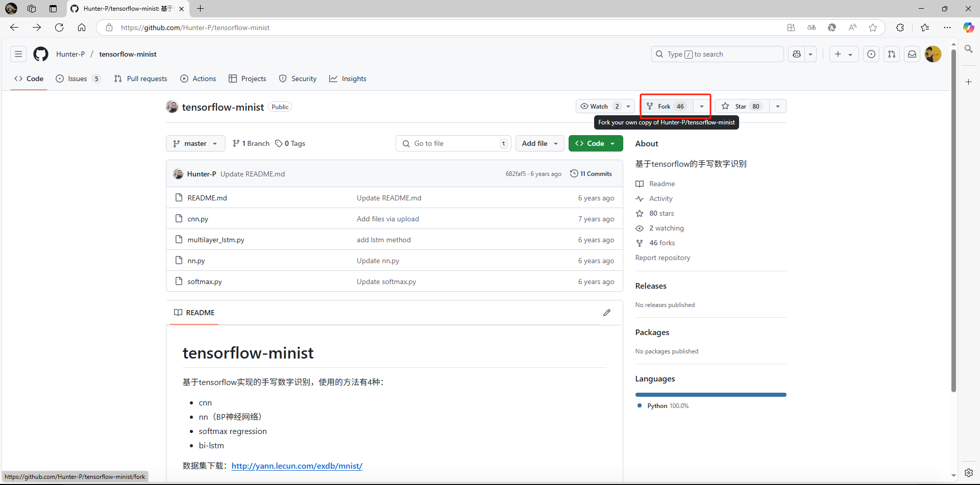980x485 pixels.
Task: Expand the Fork options dropdown arrow
Action: pyautogui.click(x=702, y=106)
